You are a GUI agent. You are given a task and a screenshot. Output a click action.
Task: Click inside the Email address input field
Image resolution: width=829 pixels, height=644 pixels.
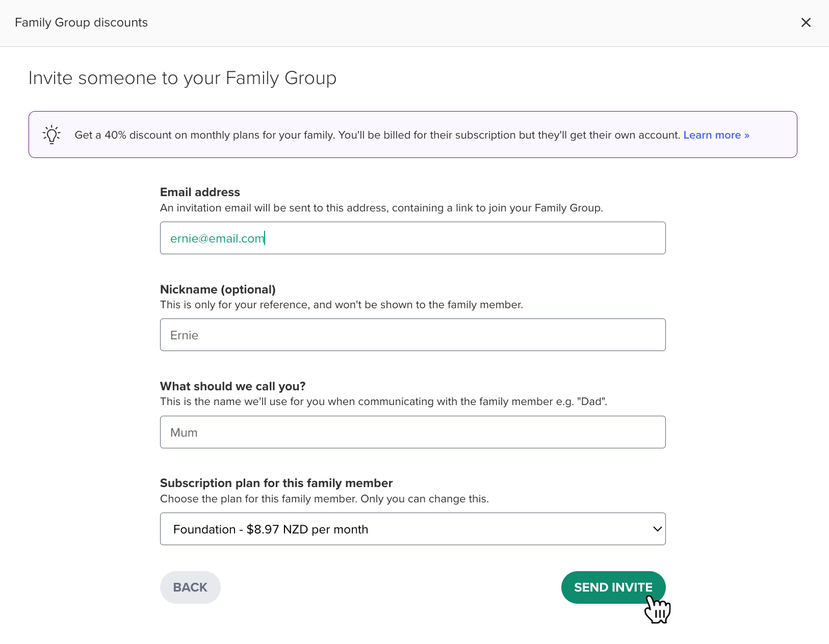412,238
